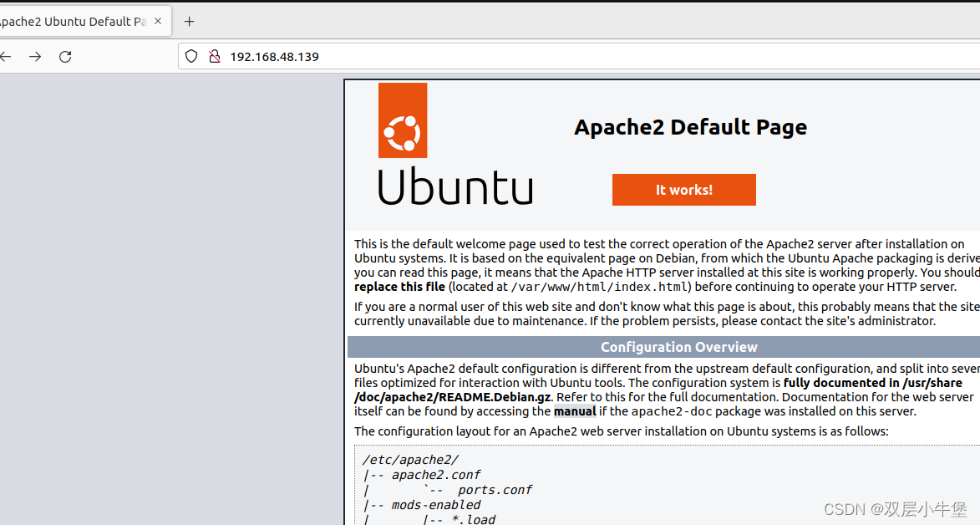Screen dimensions: 980x525
Task: Open a new browser tab
Action: (190, 22)
